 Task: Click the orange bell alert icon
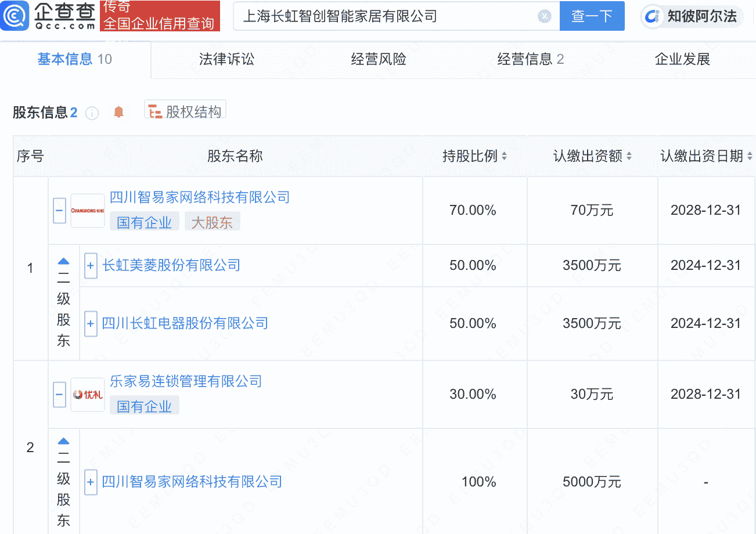[x=119, y=112]
